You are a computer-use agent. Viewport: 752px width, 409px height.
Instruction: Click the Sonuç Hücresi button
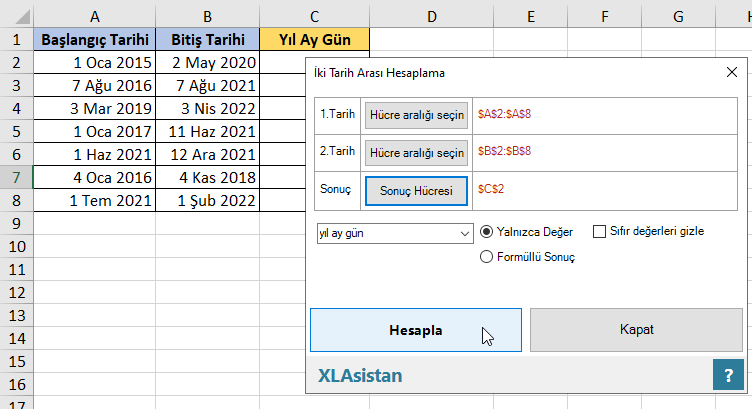coord(416,191)
